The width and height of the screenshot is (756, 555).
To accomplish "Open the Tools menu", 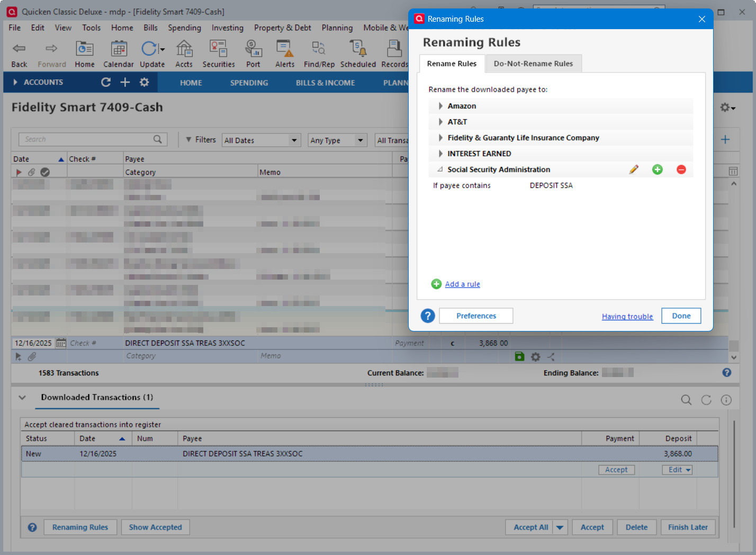I will (91, 28).
